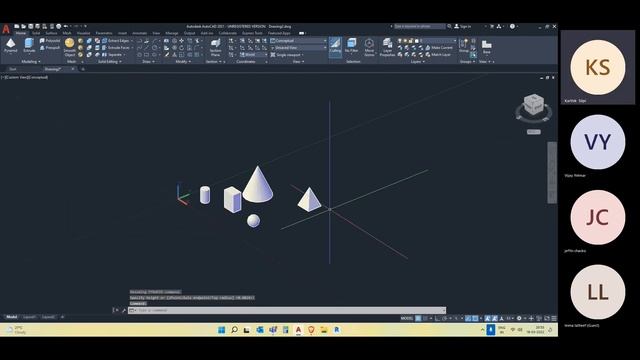Select the Extract Edges tool
The width and height of the screenshot is (640, 360).
click(116, 41)
